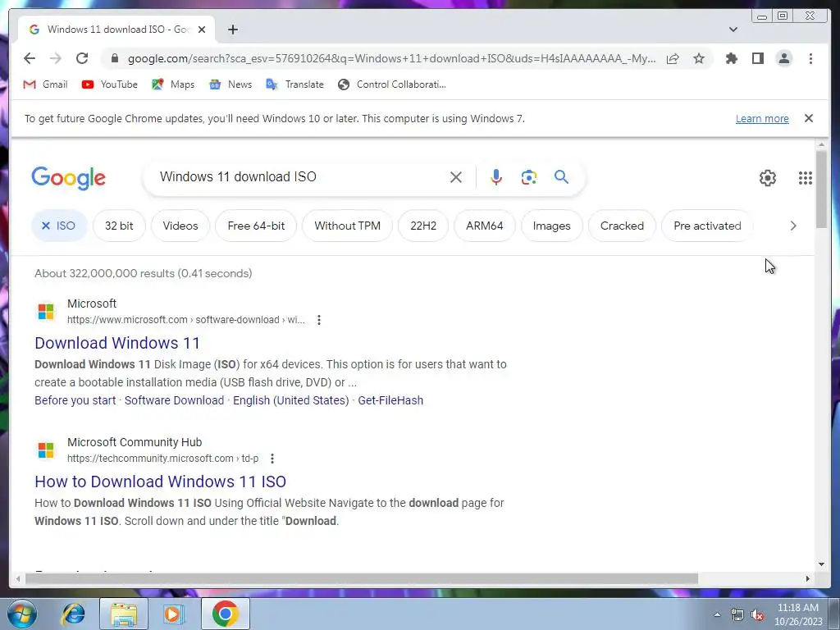Open the Gmail bookmark
The image size is (840, 630).
(x=46, y=84)
